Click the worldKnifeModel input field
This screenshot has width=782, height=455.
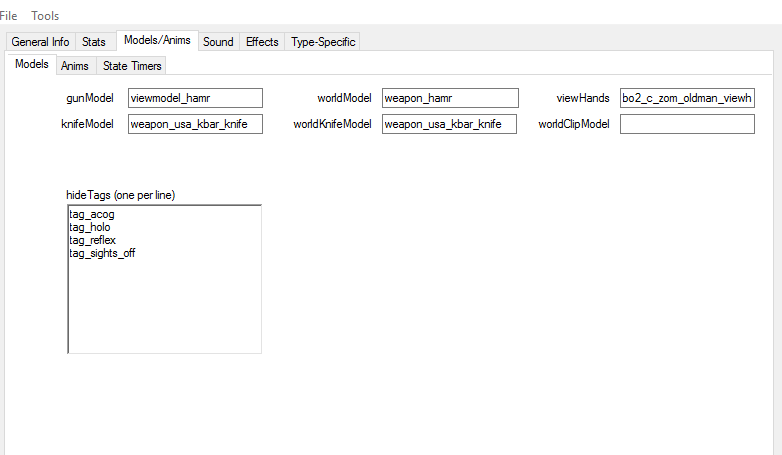coord(449,124)
